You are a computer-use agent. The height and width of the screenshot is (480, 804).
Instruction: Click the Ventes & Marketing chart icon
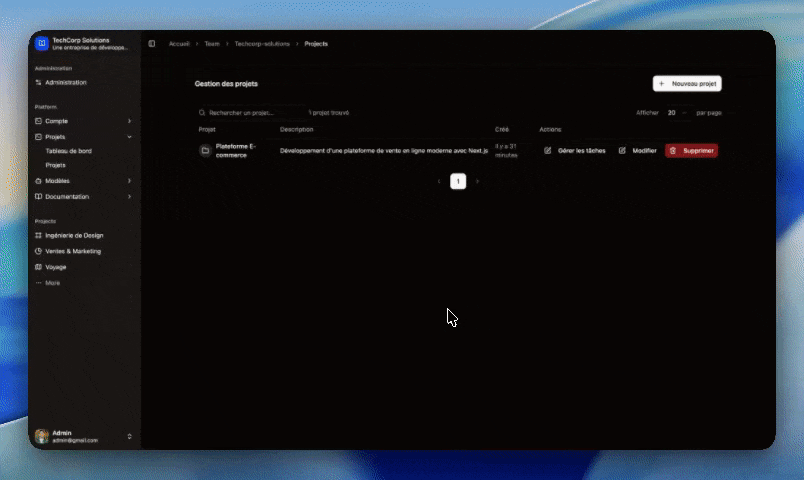38,251
